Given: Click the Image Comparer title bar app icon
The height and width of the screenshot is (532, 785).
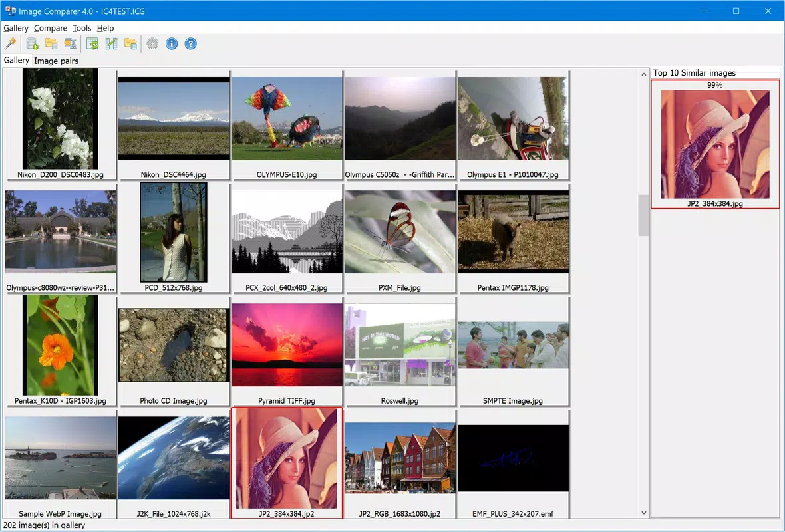Looking at the screenshot, I should [10, 11].
